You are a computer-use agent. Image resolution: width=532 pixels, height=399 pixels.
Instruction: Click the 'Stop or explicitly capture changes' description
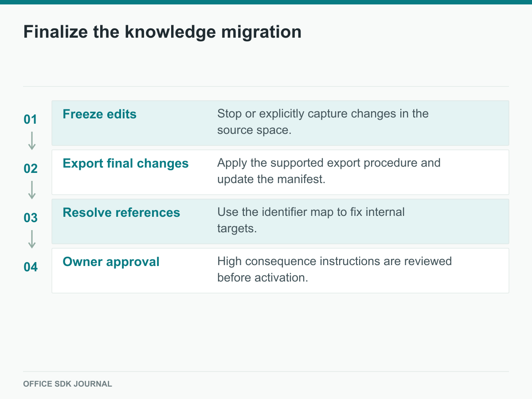(323, 122)
